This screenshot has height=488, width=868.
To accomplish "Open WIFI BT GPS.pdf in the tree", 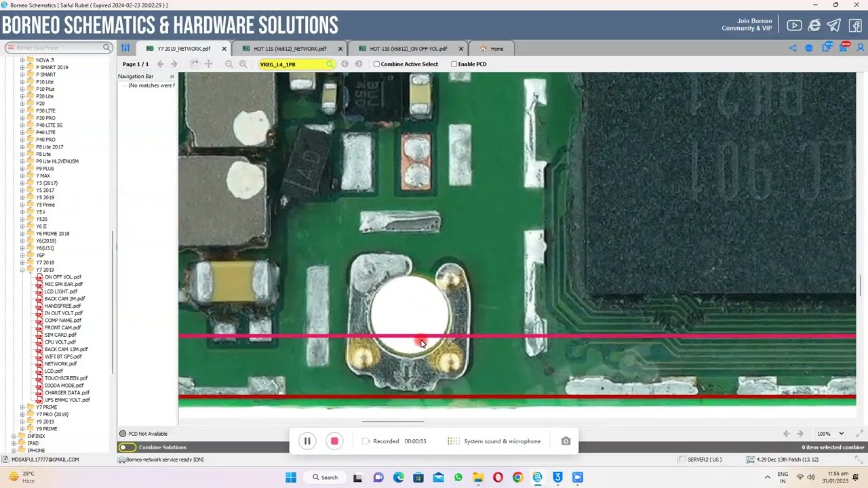I will click(63, 357).
